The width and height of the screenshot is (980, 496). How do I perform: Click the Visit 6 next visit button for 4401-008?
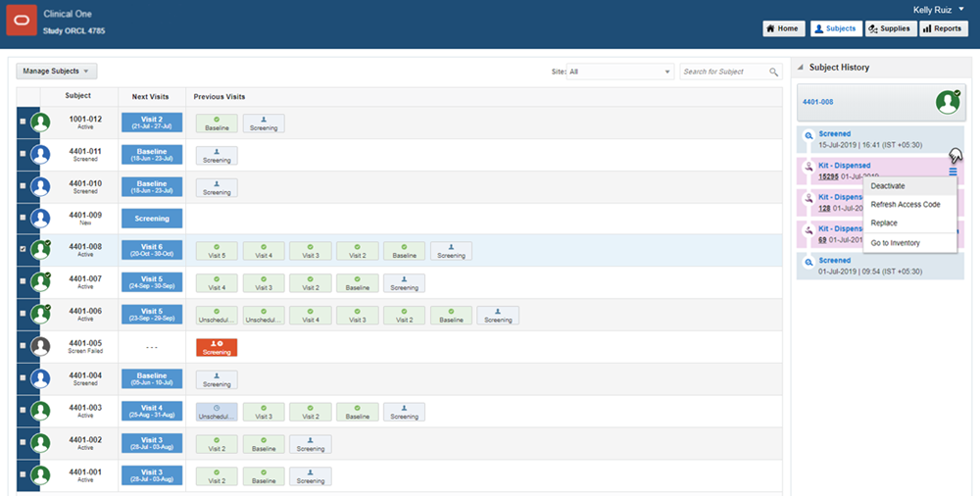152,250
